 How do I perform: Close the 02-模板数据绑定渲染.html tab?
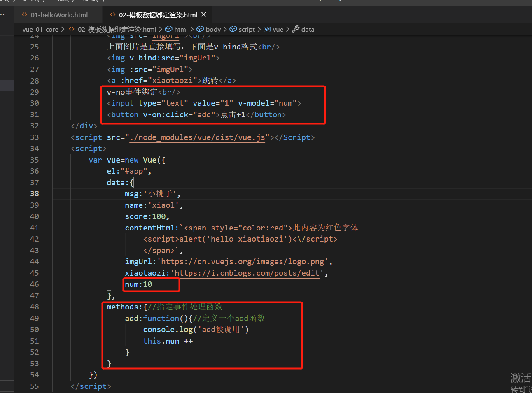point(204,15)
